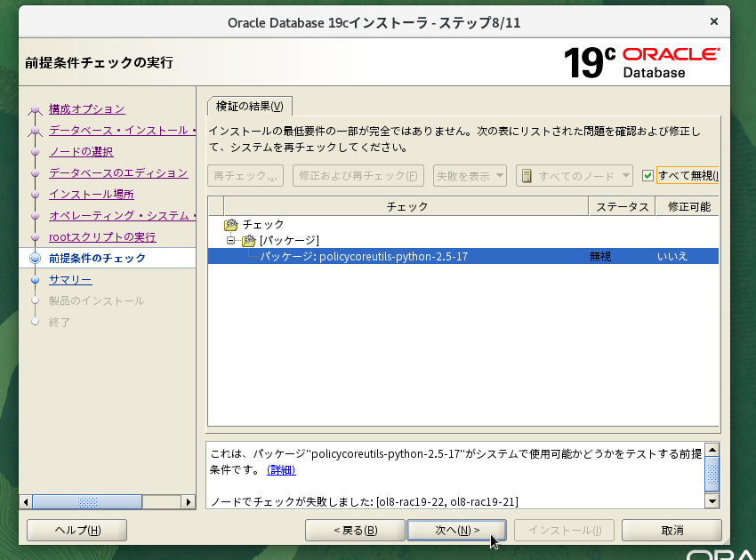
Task: Click the description vertical scrollbar thumb
Action: (712, 474)
